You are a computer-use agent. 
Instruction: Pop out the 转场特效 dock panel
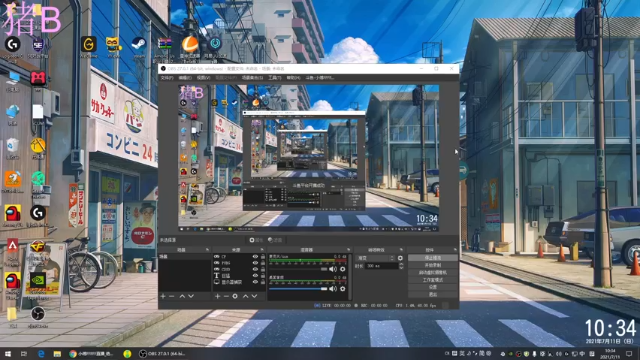401,250
